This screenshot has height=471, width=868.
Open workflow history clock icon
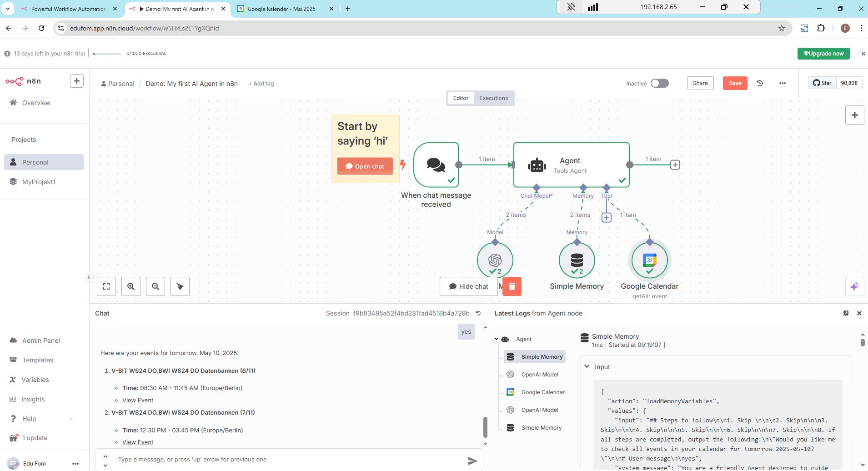tap(760, 83)
